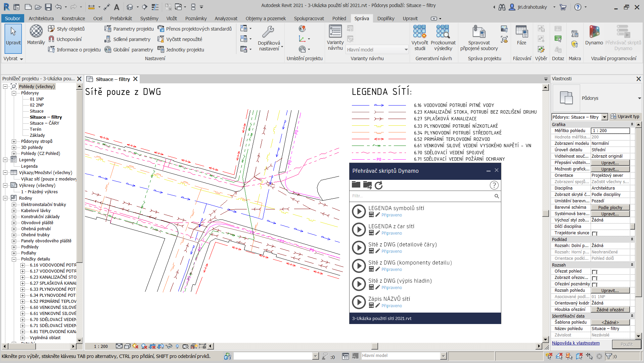Run the Zápis NÁZVŮ sítí script
Viewport: 644px width, 363px height.
(359, 302)
